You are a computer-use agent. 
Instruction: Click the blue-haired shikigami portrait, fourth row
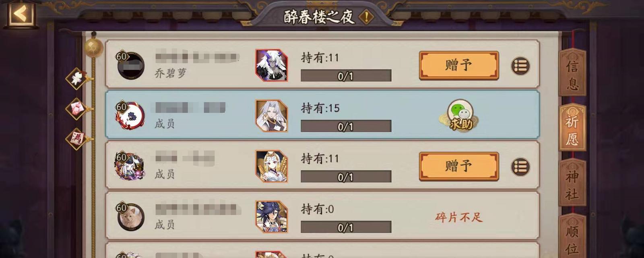pos(272,216)
